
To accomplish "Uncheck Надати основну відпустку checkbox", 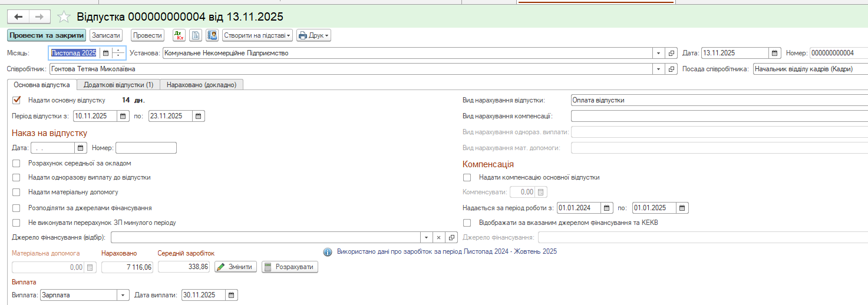I will (16, 100).
